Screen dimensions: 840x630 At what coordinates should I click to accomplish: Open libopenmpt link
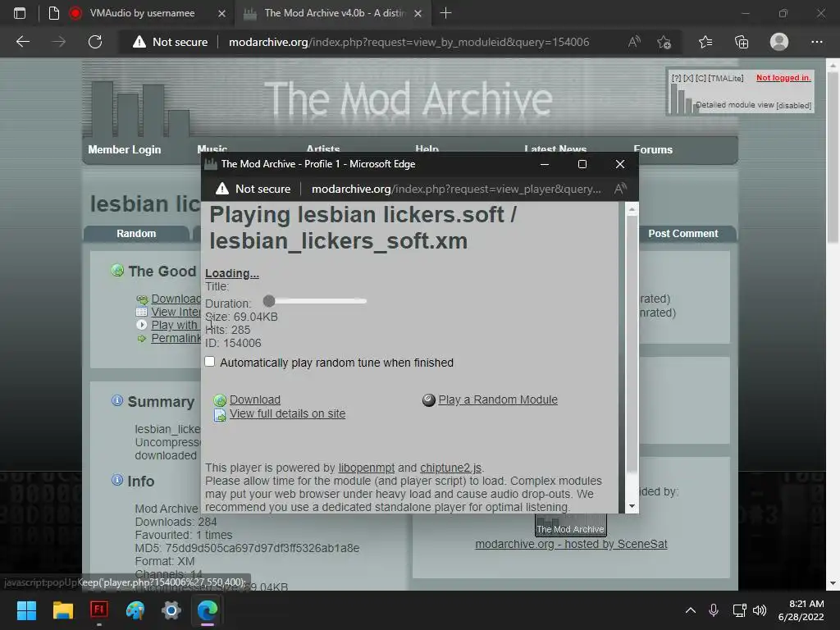tap(367, 468)
